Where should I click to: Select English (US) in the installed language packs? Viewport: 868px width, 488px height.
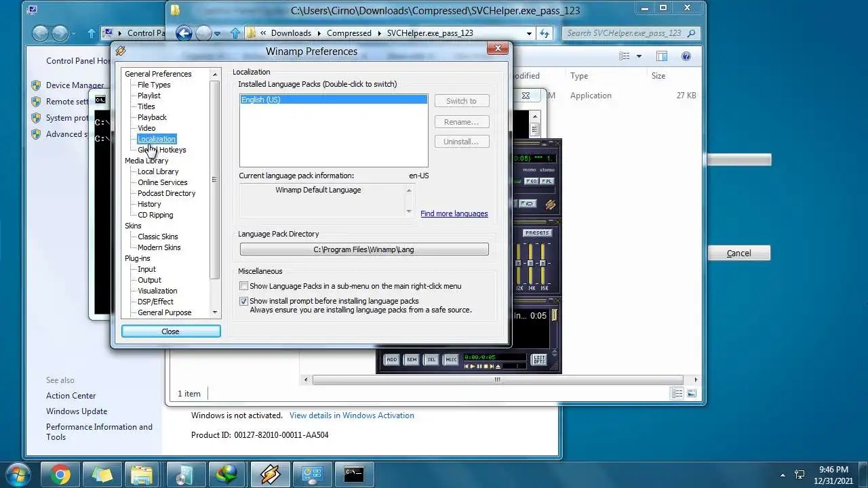pyautogui.click(x=334, y=100)
